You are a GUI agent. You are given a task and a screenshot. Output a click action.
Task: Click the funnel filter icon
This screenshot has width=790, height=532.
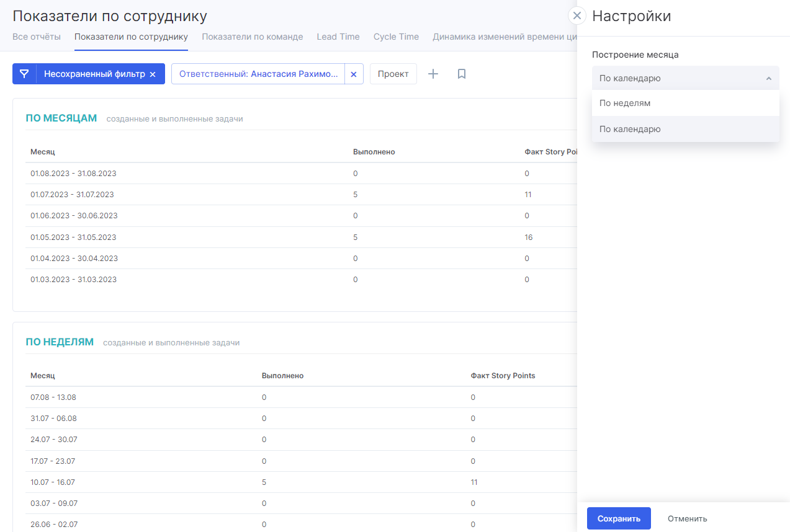click(x=24, y=74)
